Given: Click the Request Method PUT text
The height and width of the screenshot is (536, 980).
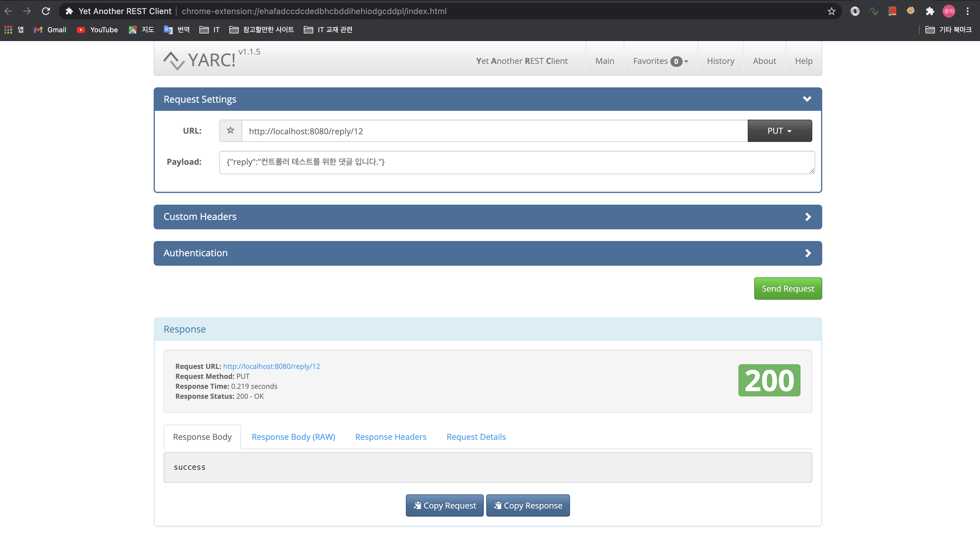Looking at the screenshot, I should click(x=212, y=376).
